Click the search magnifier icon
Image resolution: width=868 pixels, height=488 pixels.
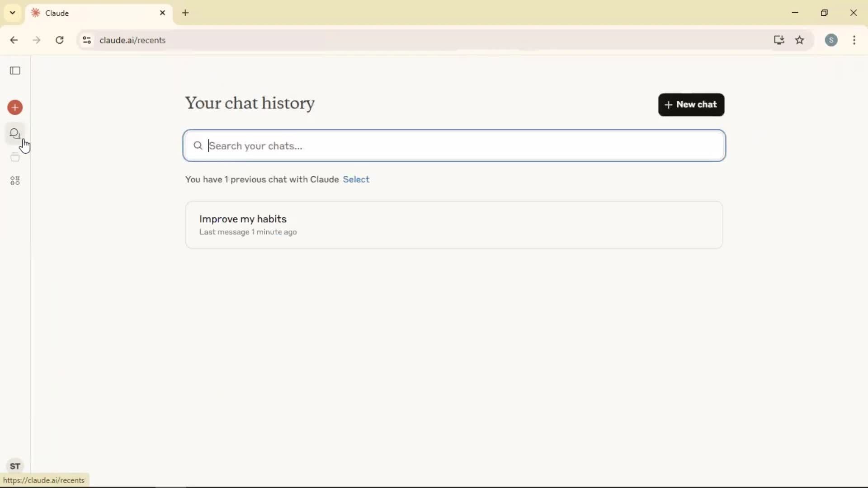pos(198,145)
